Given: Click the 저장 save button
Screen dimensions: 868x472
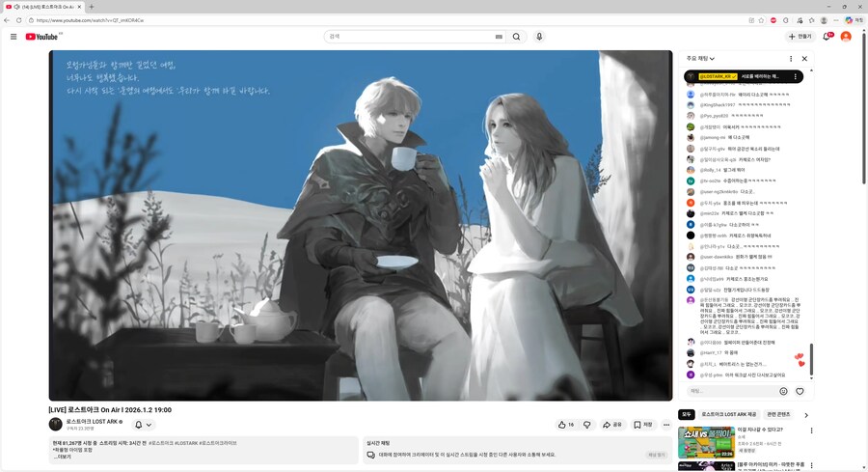Looking at the screenshot, I should [643, 425].
